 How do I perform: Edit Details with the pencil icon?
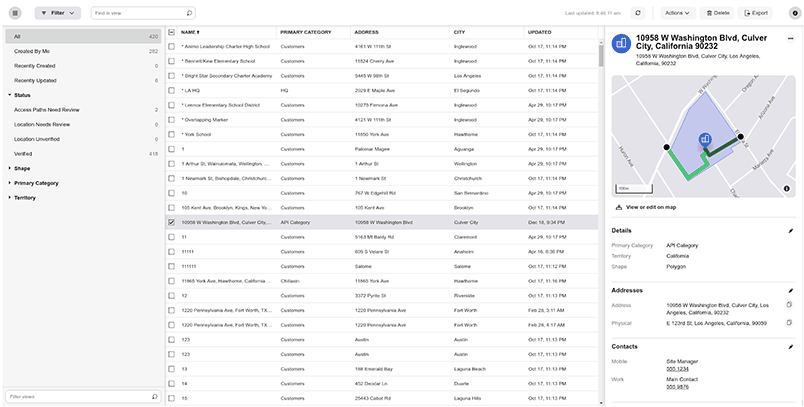click(x=791, y=231)
